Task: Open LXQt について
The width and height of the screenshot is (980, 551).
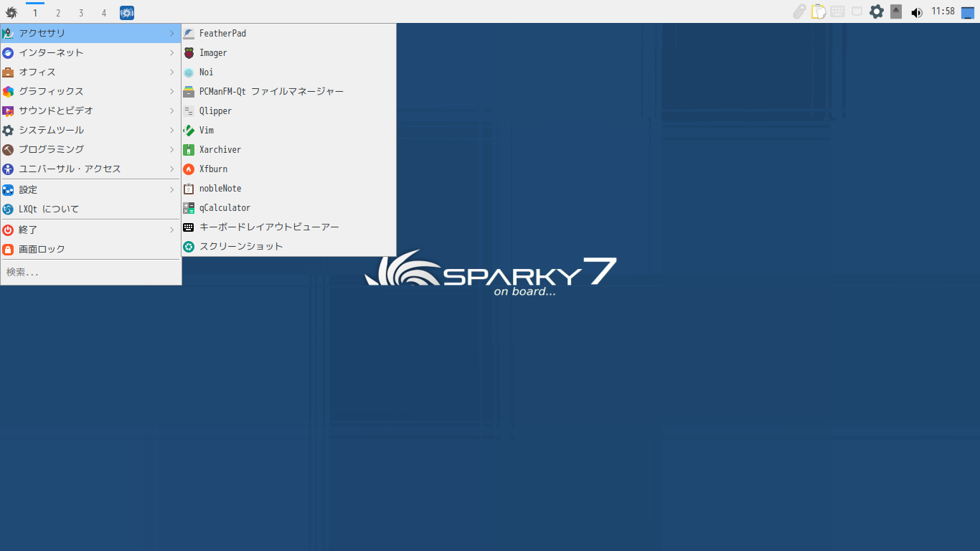Action: coord(91,209)
